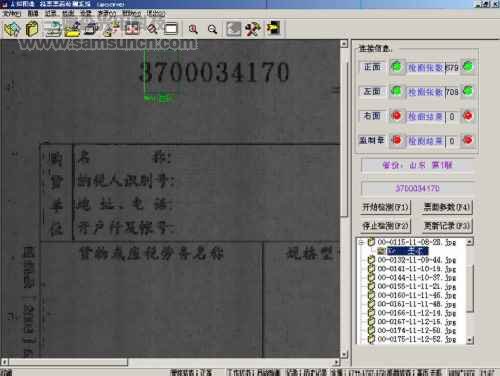Select file 00-0160-11-11 in list

(x=417, y=295)
